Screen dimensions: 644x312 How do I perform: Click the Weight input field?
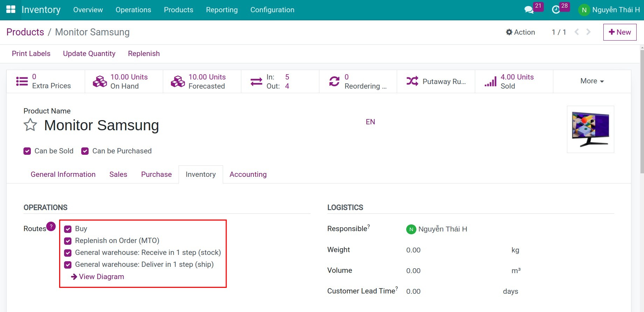(455, 250)
